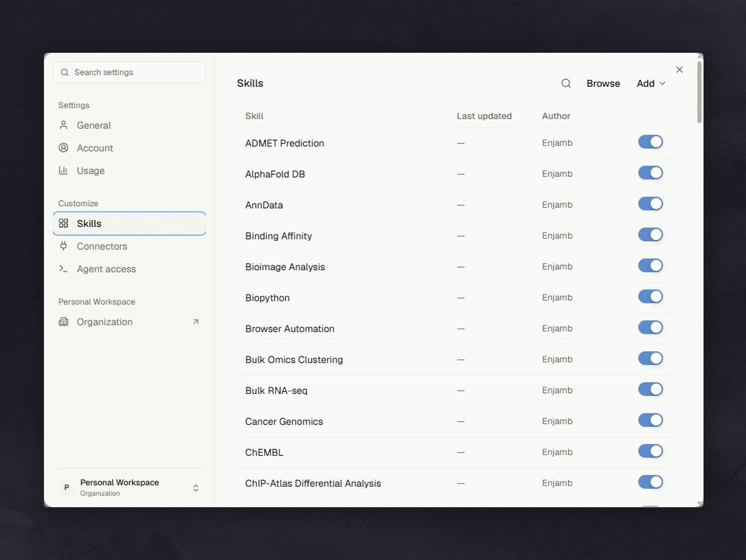The height and width of the screenshot is (560, 746).
Task: Select the Bulk RNA-seq skill name
Action: 276,390
